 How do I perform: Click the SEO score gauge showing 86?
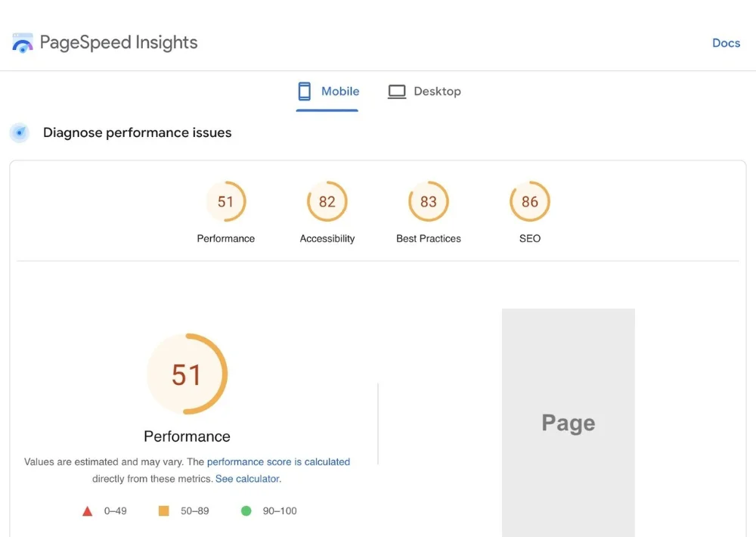530,201
